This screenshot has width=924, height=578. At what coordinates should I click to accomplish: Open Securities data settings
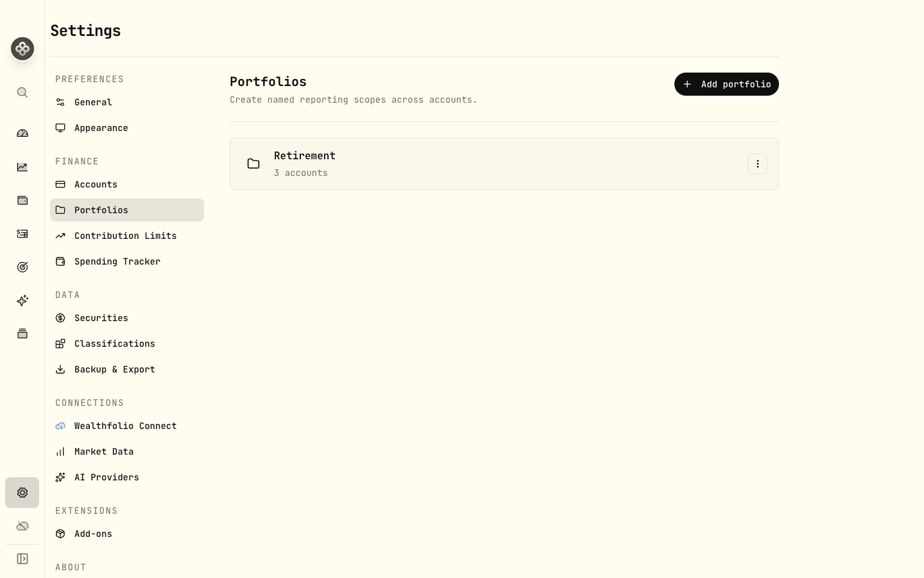click(127, 318)
